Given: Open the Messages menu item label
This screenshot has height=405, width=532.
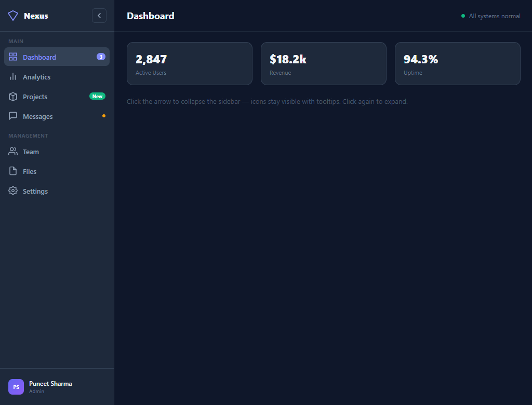Looking at the screenshot, I should 37,116.
